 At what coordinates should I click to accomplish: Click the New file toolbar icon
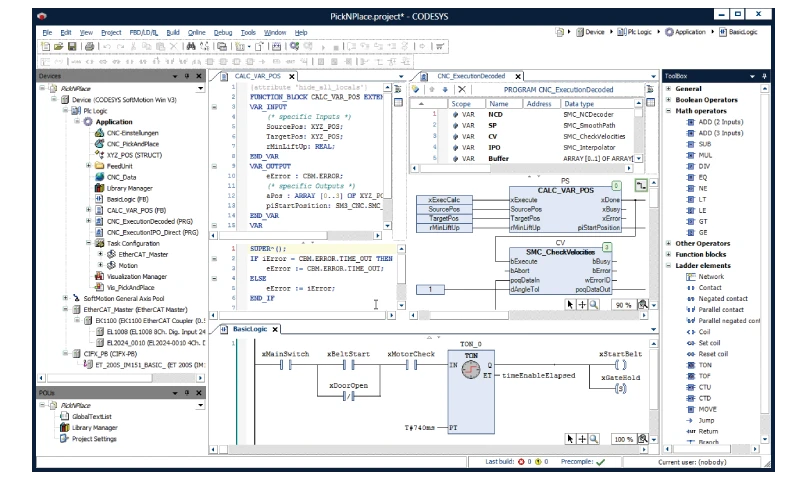tap(45, 46)
